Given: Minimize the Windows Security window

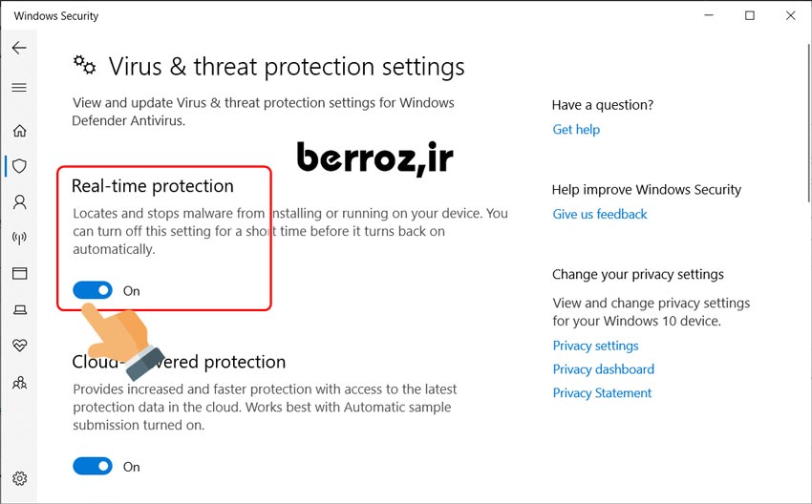Looking at the screenshot, I should click(x=710, y=15).
